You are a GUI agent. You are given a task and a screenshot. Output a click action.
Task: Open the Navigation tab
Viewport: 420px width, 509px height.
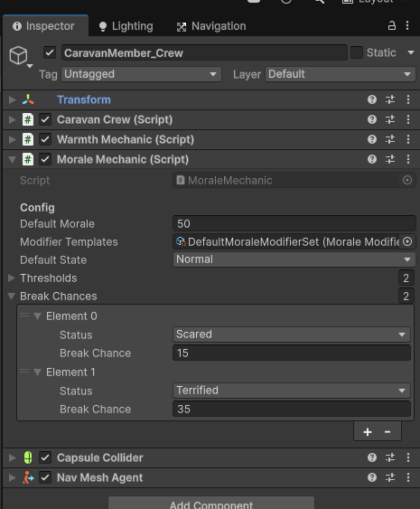coord(211,26)
